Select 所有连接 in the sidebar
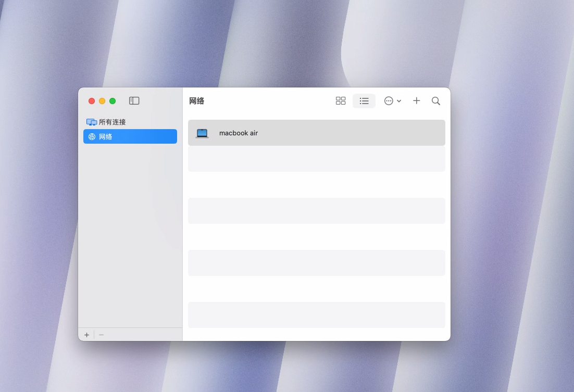Screen dimensions: 574x392 click(x=130, y=122)
